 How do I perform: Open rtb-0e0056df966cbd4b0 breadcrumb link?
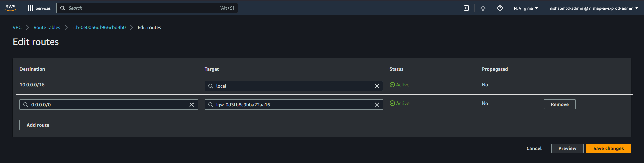tap(99, 27)
